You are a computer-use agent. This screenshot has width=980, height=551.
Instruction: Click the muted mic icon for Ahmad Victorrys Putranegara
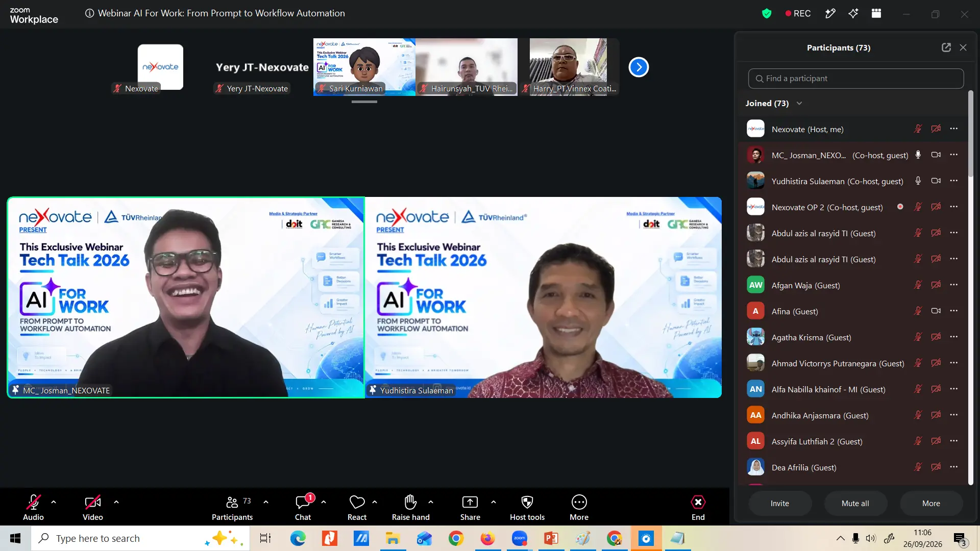[918, 363]
